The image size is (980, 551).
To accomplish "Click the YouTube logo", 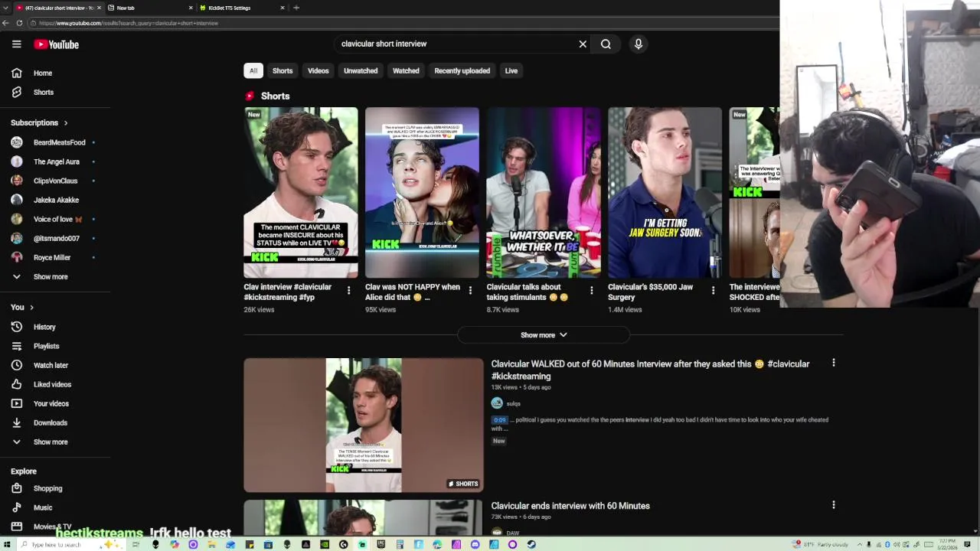I will [x=56, y=44].
